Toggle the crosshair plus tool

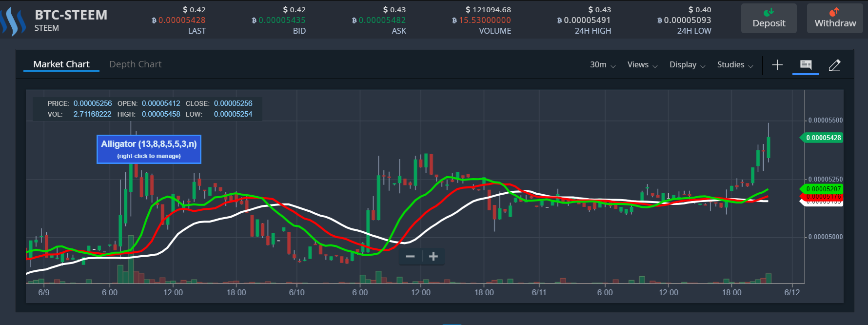click(777, 65)
